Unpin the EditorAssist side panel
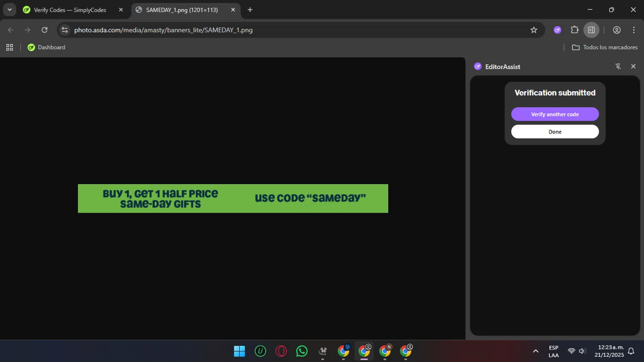 [618, 67]
